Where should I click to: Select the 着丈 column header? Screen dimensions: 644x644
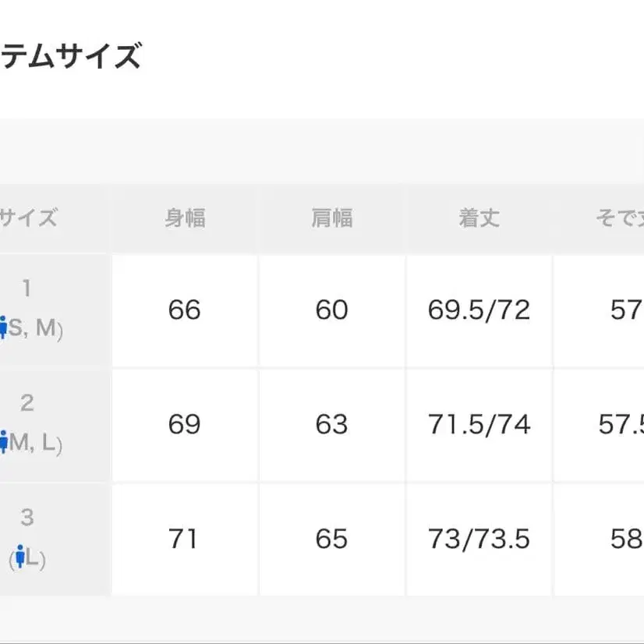[x=479, y=218]
